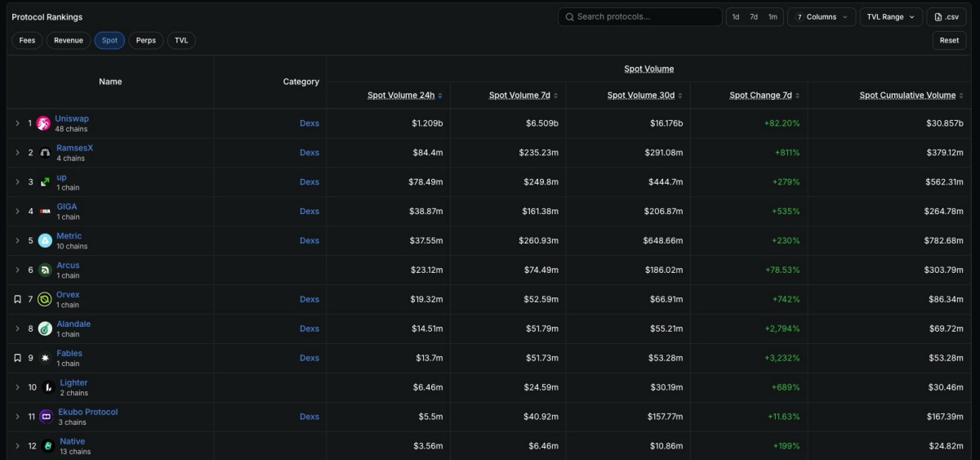The image size is (980, 460).
Task: Click the Dexs category in Orvex row
Action: click(310, 299)
